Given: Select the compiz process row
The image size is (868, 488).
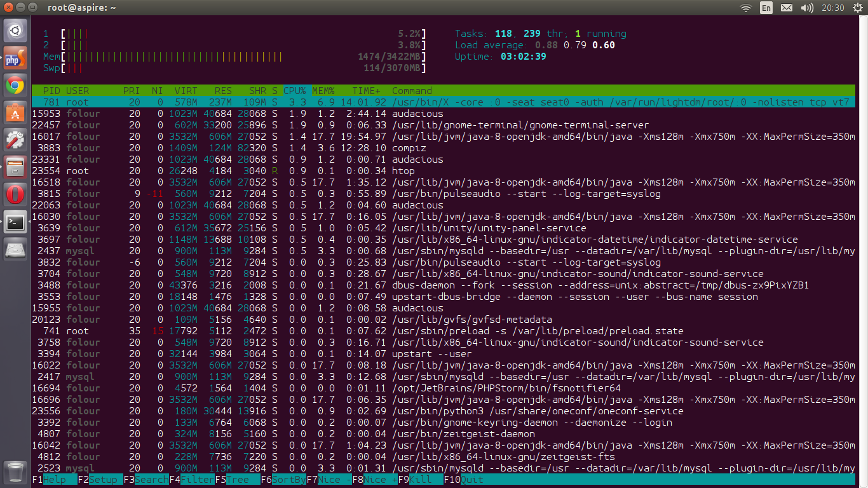Looking at the screenshot, I should click(409, 148).
